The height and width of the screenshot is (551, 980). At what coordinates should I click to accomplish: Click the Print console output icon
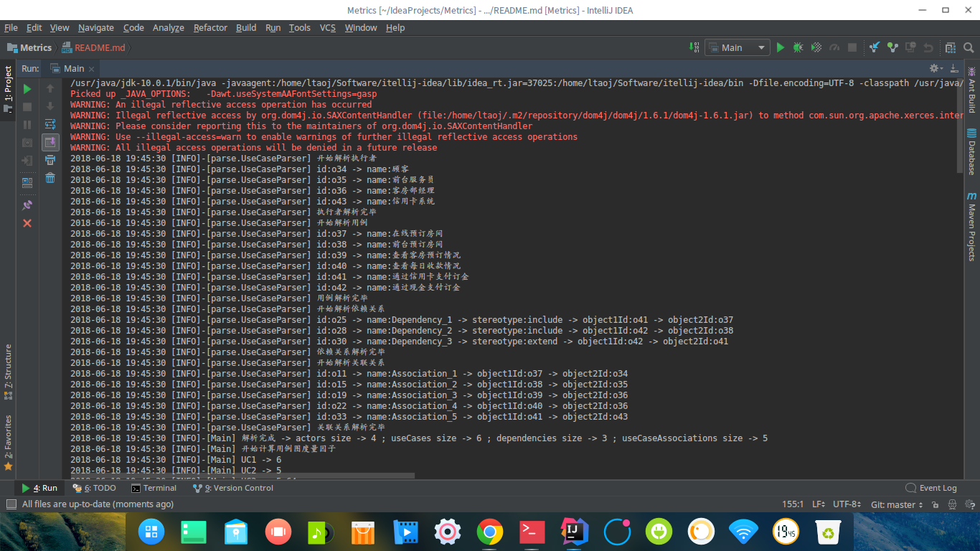click(50, 160)
